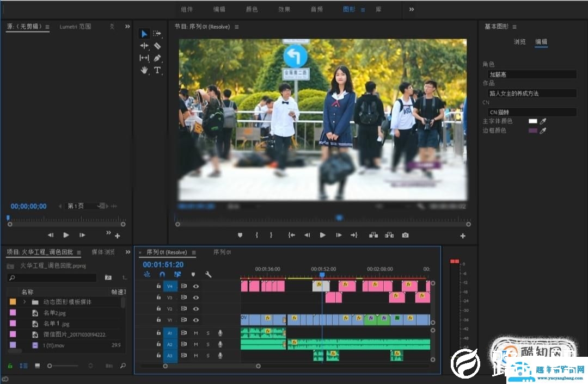Select the Razor tool in the toolbox

click(x=157, y=46)
